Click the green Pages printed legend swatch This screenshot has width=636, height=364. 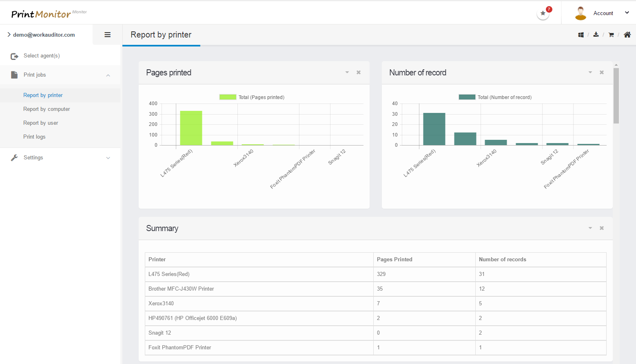tap(228, 97)
